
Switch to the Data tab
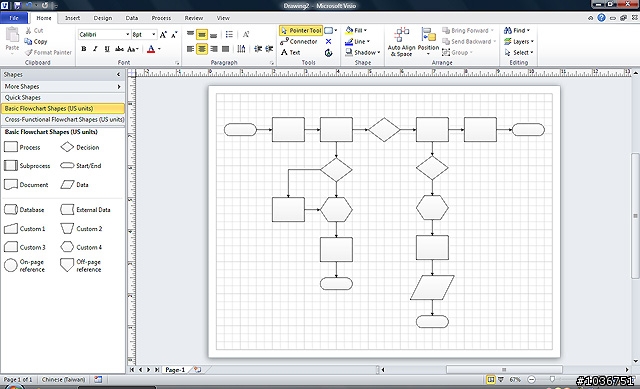coord(131,18)
